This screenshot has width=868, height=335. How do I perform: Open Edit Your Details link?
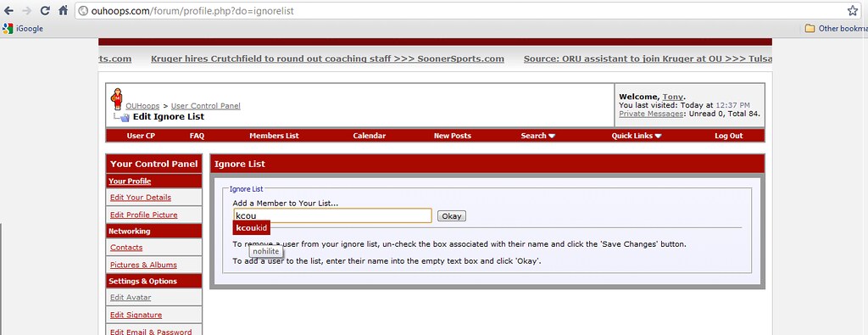point(141,197)
